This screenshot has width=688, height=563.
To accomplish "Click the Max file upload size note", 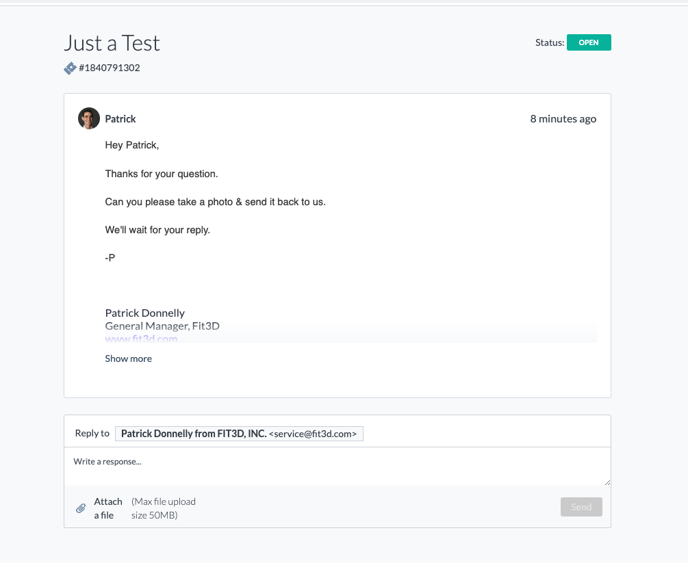I will [x=163, y=508].
